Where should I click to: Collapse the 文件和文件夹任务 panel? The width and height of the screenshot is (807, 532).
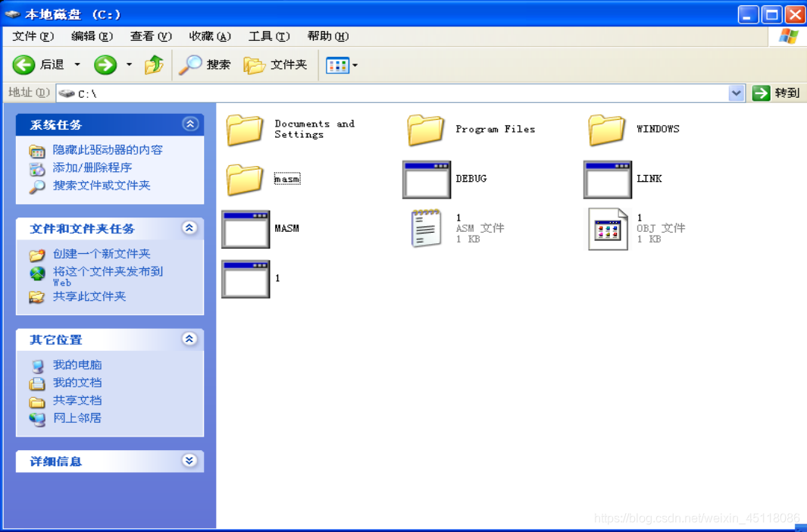pos(189,228)
